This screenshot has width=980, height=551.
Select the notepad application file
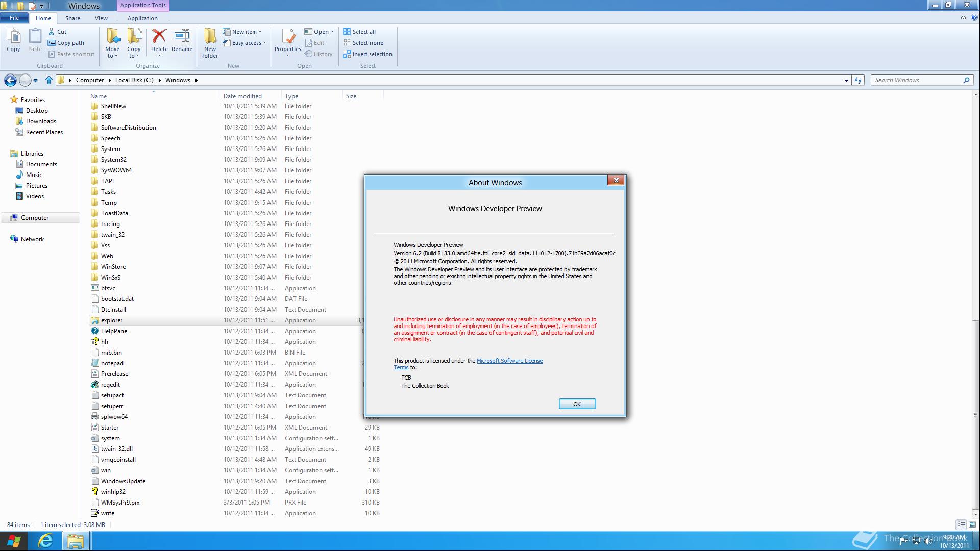(112, 363)
